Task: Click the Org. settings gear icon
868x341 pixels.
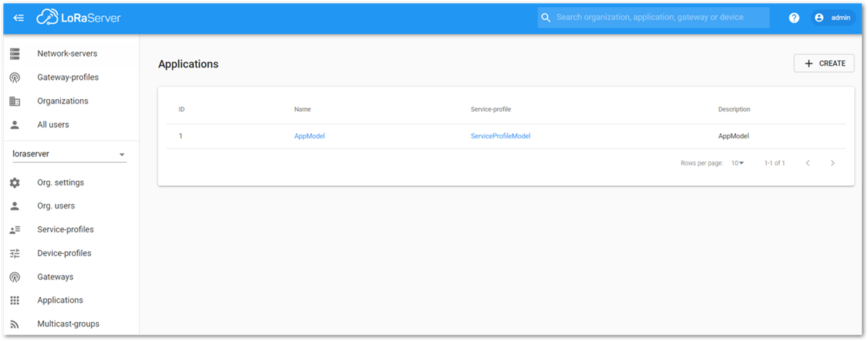Action: pyautogui.click(x=14, y=182)
